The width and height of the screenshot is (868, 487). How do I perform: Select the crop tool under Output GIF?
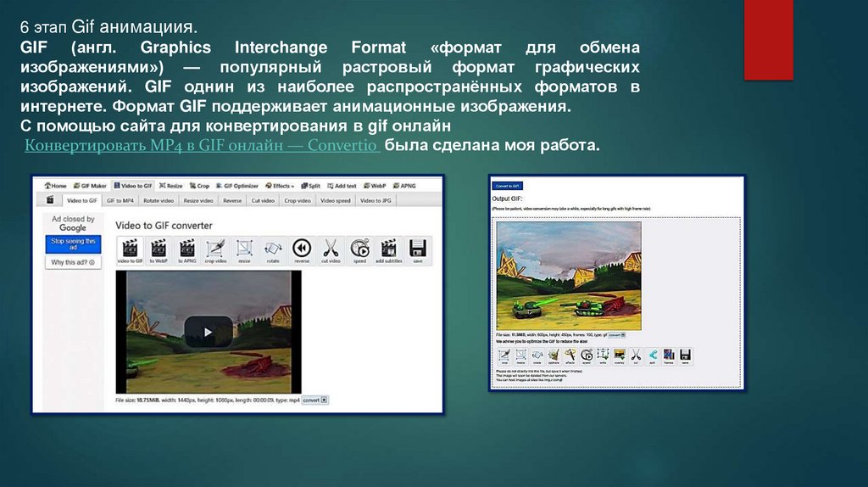coord(504,356)
